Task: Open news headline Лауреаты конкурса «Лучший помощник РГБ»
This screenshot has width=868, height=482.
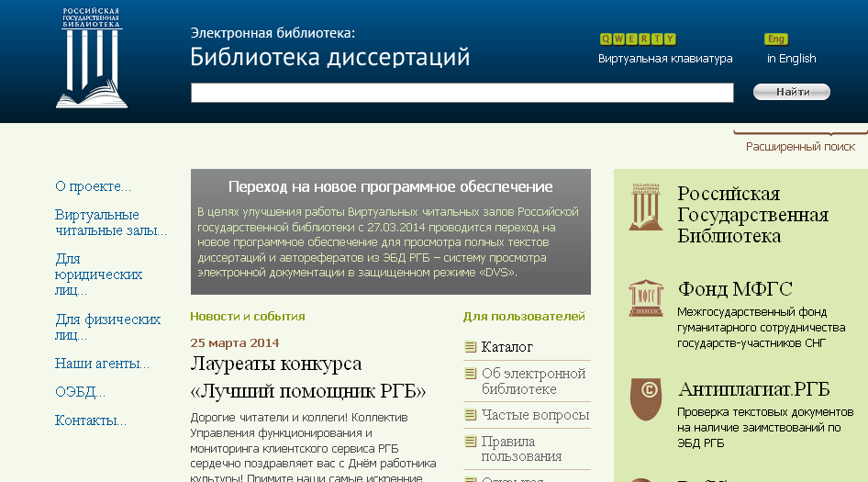Action: coord(307,376)
